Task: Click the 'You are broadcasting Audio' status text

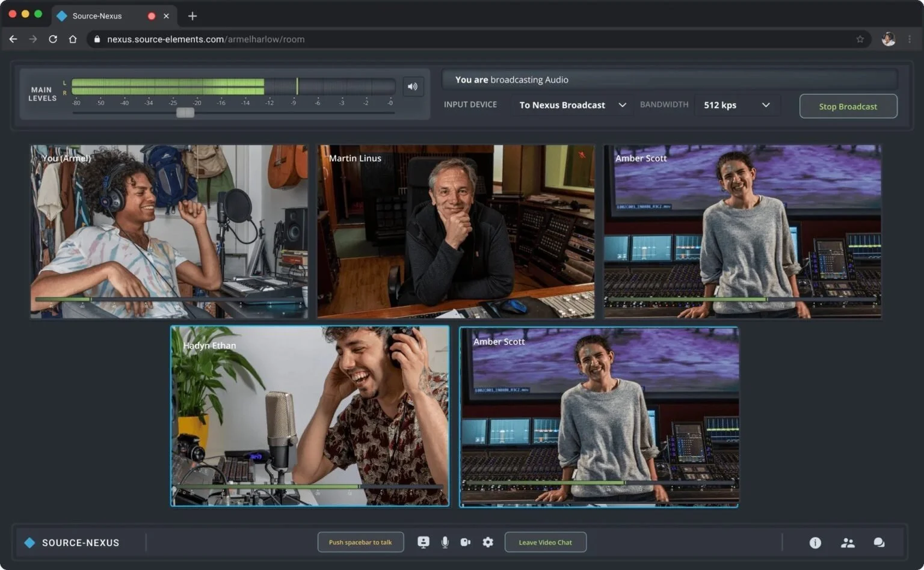Action: pyautogui.click(x=512, y=79)
